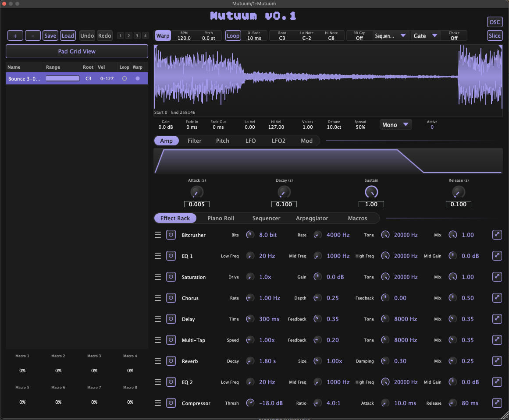
Task: Click the OSC button
Action: [495, 22]
